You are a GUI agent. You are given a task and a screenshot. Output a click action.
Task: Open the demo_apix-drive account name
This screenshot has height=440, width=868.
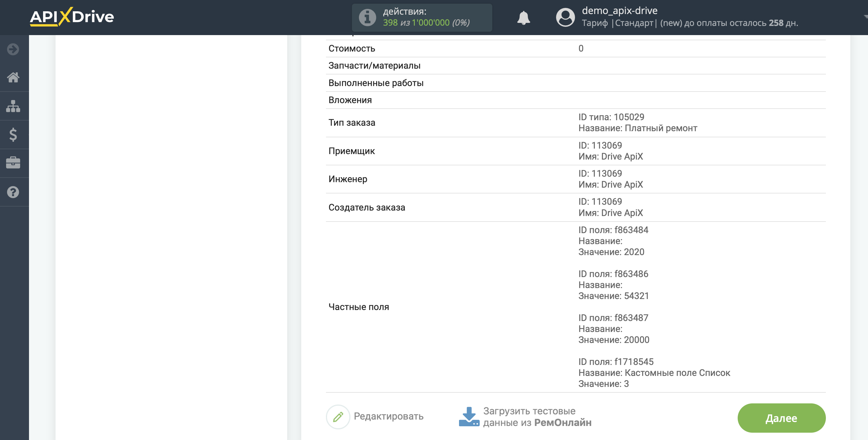(620, 10)
